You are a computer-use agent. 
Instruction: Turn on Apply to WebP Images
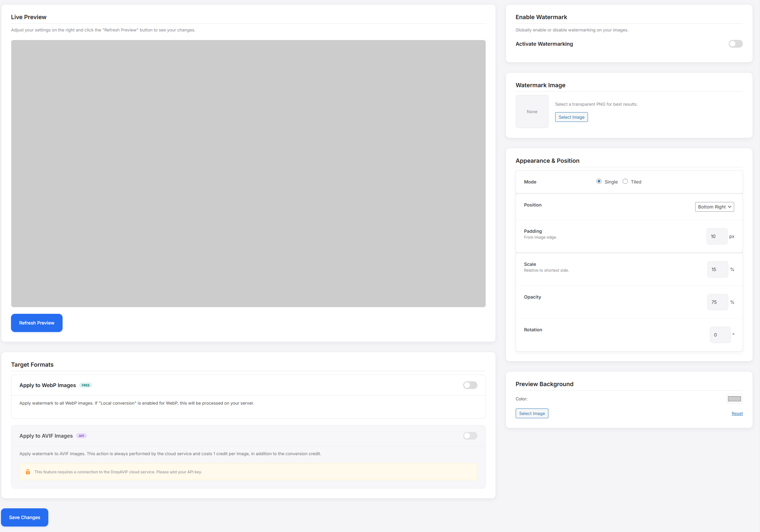[x=470, y=385]
